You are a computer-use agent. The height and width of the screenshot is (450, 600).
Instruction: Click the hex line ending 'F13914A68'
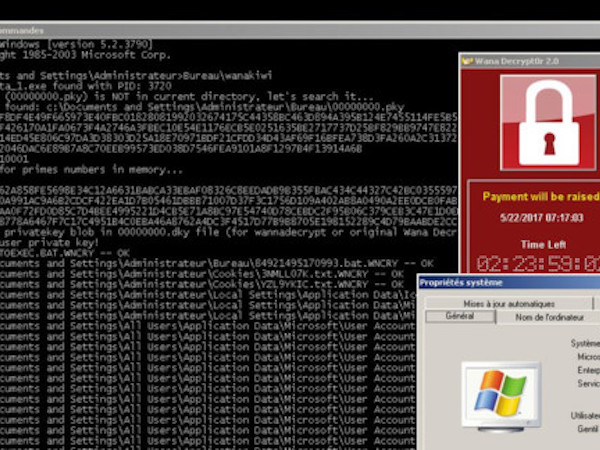(181, 148)
